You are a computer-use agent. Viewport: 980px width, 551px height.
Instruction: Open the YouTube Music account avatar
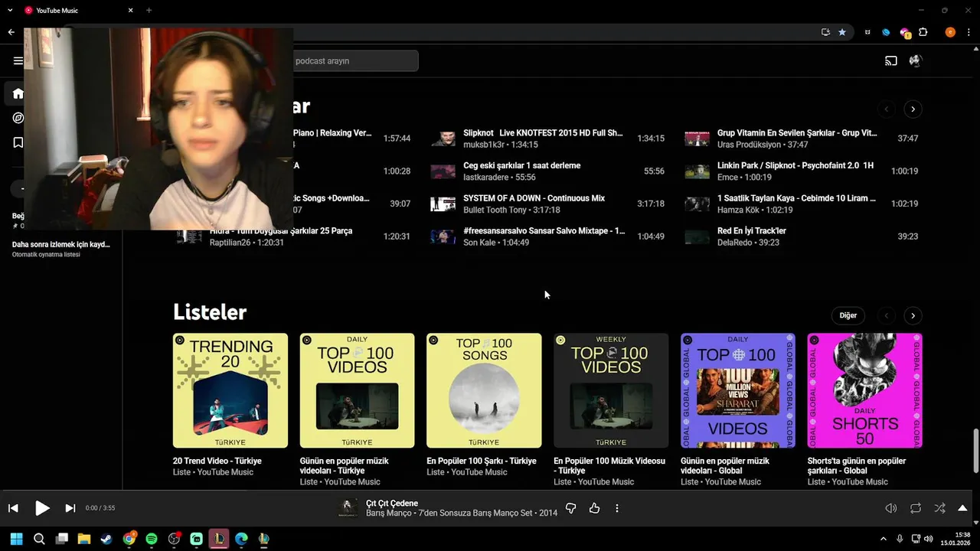[x=915, y=60]
